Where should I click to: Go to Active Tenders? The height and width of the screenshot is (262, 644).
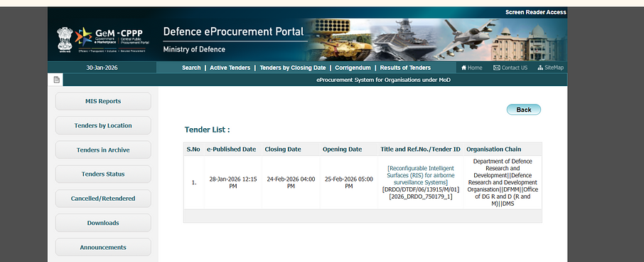(x=230, y=68)
